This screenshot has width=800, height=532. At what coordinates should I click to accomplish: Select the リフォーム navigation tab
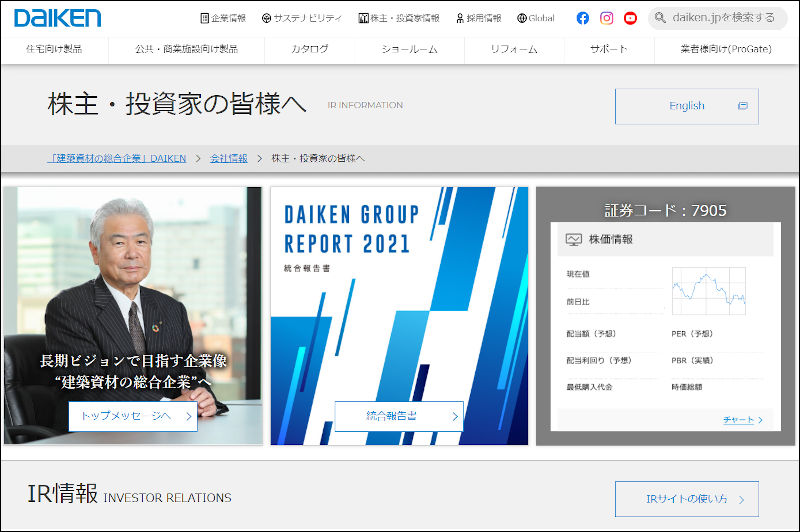click(514, 49)
